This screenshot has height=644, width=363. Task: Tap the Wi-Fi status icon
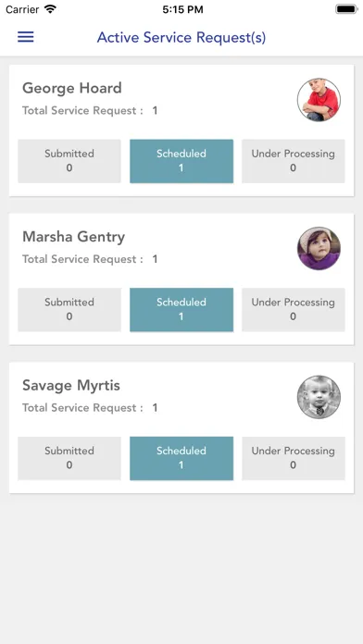coord(50,9)
